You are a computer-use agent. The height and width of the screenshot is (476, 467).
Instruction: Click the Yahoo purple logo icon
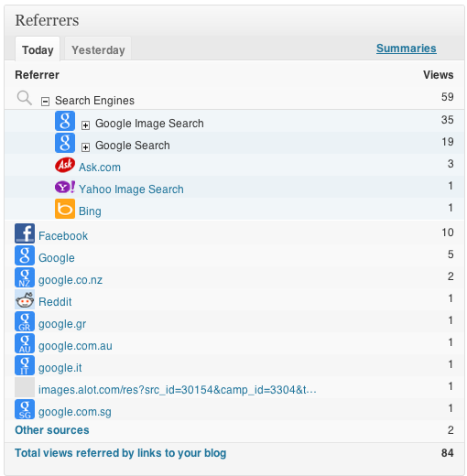pos(65,187)
